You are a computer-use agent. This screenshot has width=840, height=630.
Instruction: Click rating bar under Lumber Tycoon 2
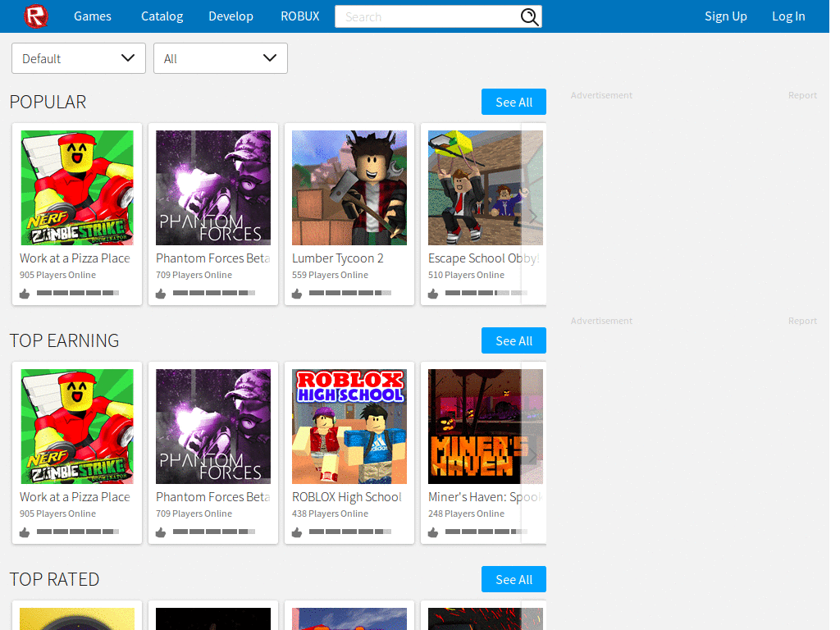(349, 293)
